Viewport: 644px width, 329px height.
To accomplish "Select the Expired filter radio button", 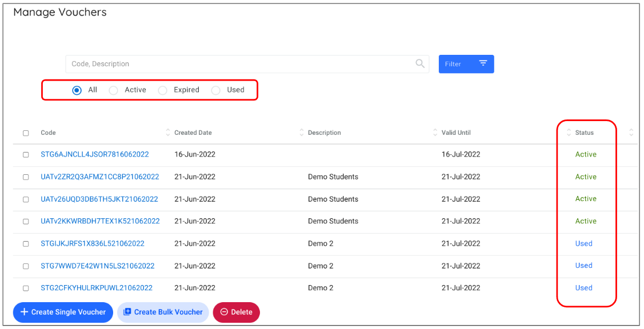I will click(163, 90).
